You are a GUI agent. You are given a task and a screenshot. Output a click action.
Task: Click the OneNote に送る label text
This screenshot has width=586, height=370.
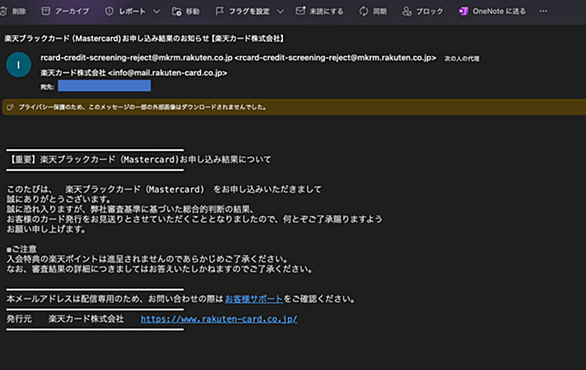tap(499, 11)
